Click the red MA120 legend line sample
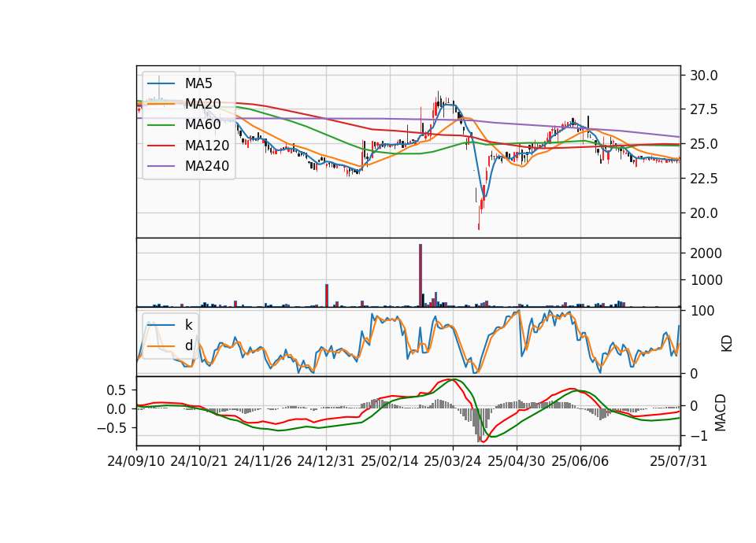Screen dimensions: 756x543 click(x=161, y=146)
